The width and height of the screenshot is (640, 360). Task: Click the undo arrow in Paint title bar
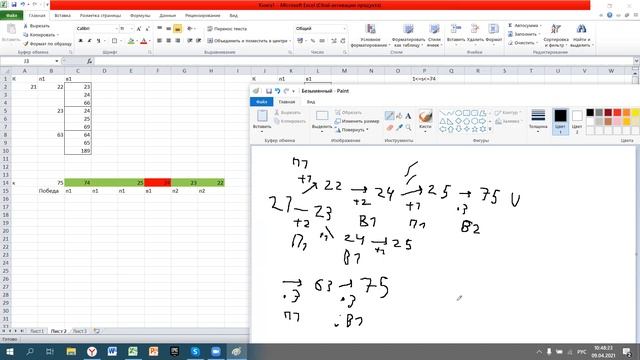278,91
